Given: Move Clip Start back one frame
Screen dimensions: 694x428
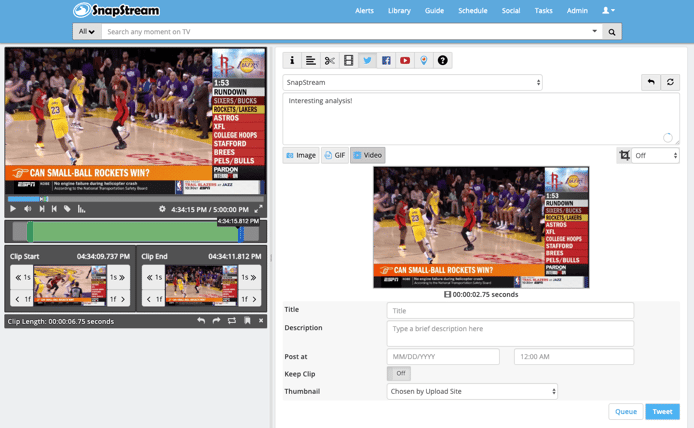Looking at the screenshot, I should click(22, 299).
